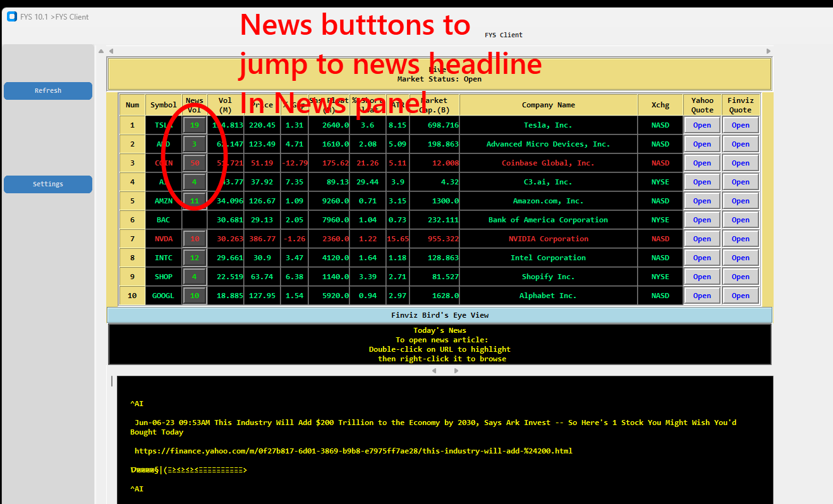Open Yahoo Quote for Amazon.com row
This screenshot has width=833, height=504.
point(702,201)
